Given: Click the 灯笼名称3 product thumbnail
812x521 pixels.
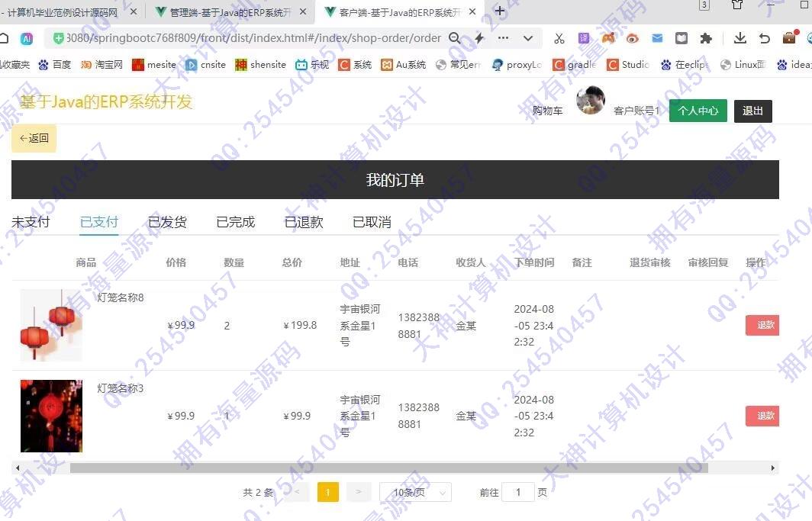Looking at the screenshot, I should pos(51,416).
